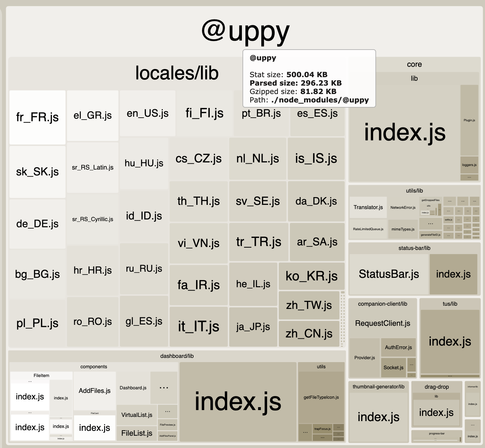The image size is (485, 448).
Task: Select the 'ja_JP.js' locale cell
Action: click(253, 327)
